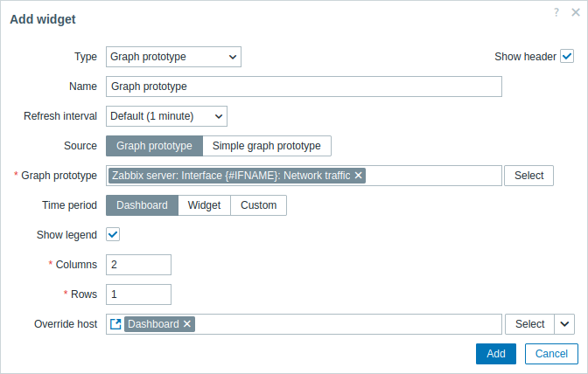
Task: Uncheck the Show legend checkbox
Action: coord(113,234)
